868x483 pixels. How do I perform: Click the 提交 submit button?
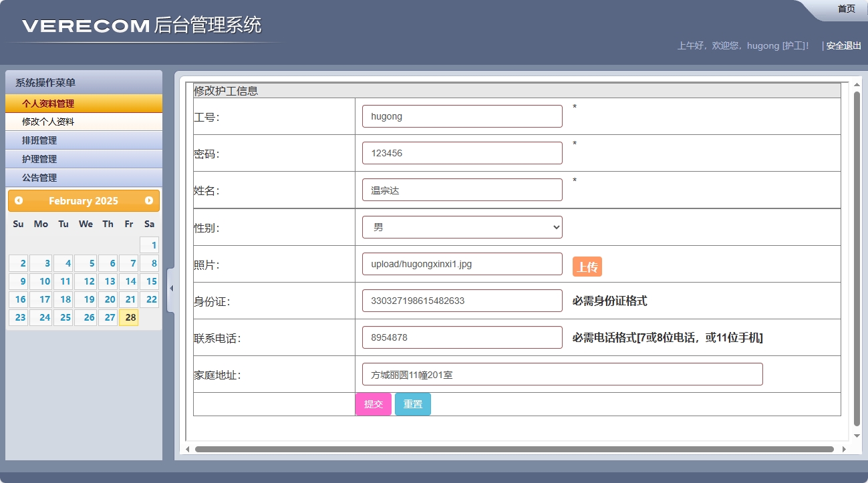point(373,404)
